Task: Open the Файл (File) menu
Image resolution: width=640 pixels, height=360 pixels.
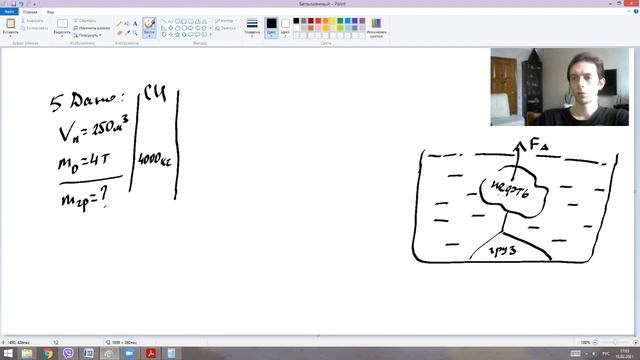Action: (9, 12)
